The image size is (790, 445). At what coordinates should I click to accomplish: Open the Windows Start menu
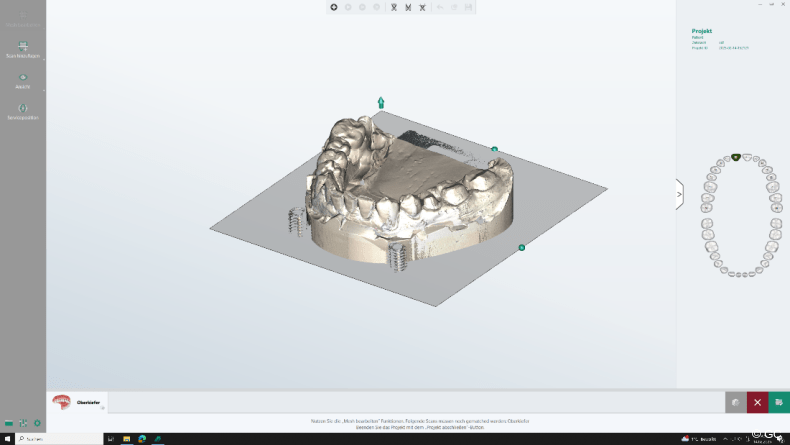6,439
